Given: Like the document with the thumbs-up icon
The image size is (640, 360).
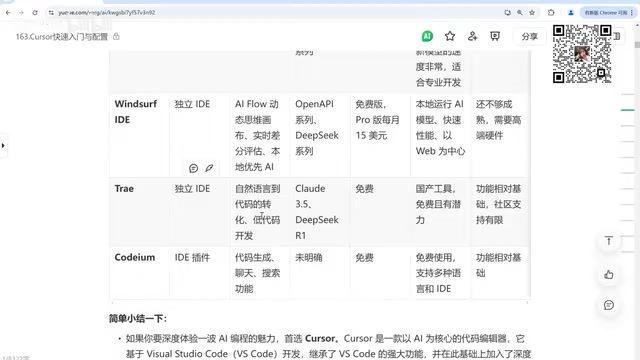Looking at the screenshot, I should pyautogui.click(x=609, y=274).
